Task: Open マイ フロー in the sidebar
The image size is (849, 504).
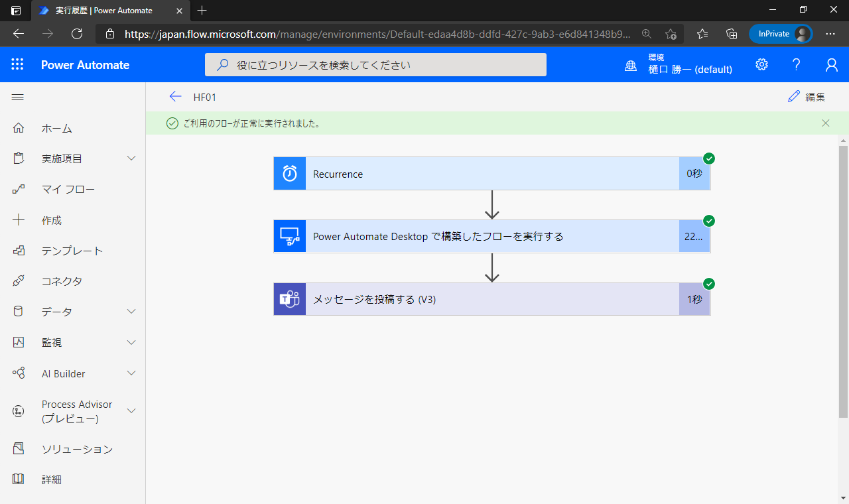Action: coord(68,189)
